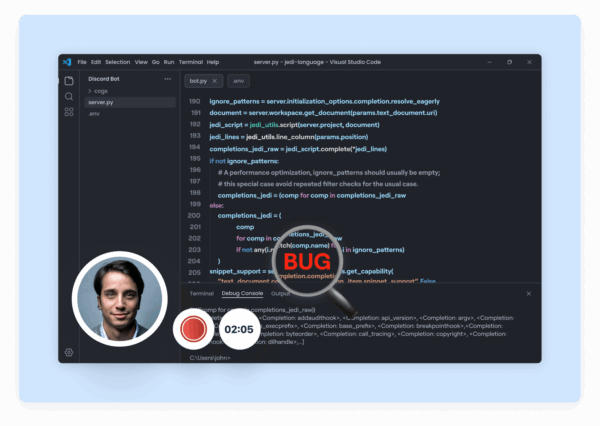This screenshot has width=600, height=426.
Task: Switch to the Output panel tab
Action: (x=281, y=293)
